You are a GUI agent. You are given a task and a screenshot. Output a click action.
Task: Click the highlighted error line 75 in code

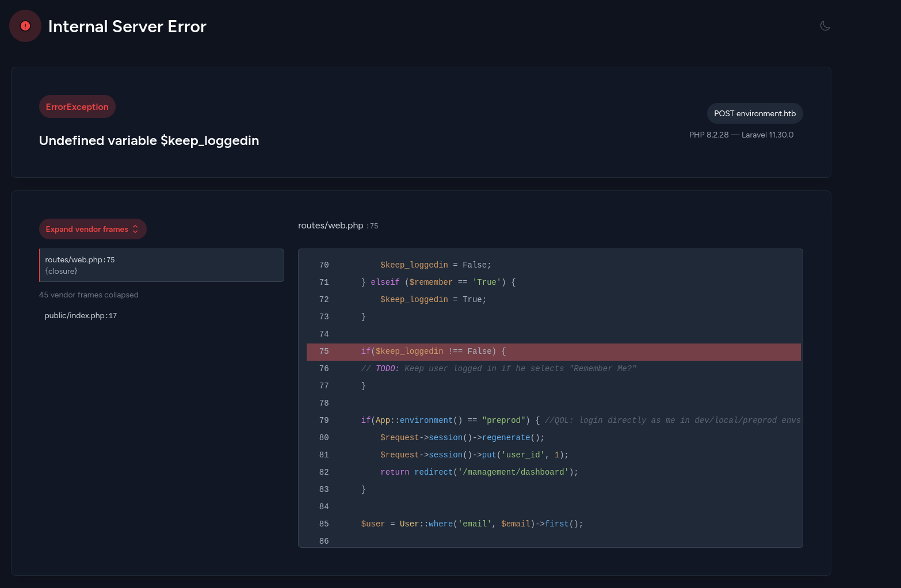pos(433,352)
